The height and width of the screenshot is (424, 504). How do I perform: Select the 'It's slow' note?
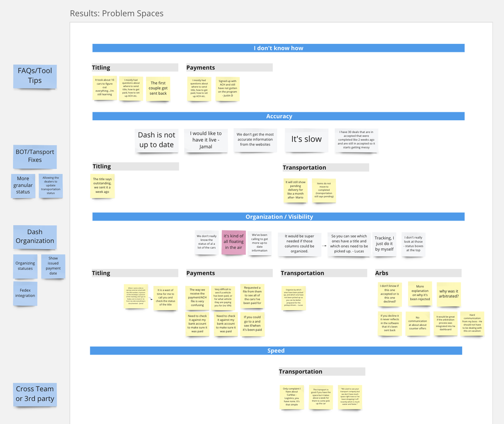tap(306, 139)
